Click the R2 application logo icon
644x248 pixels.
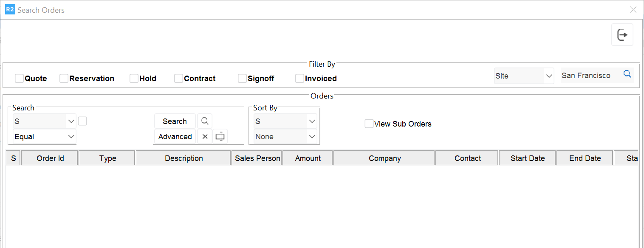pos(10,10)
